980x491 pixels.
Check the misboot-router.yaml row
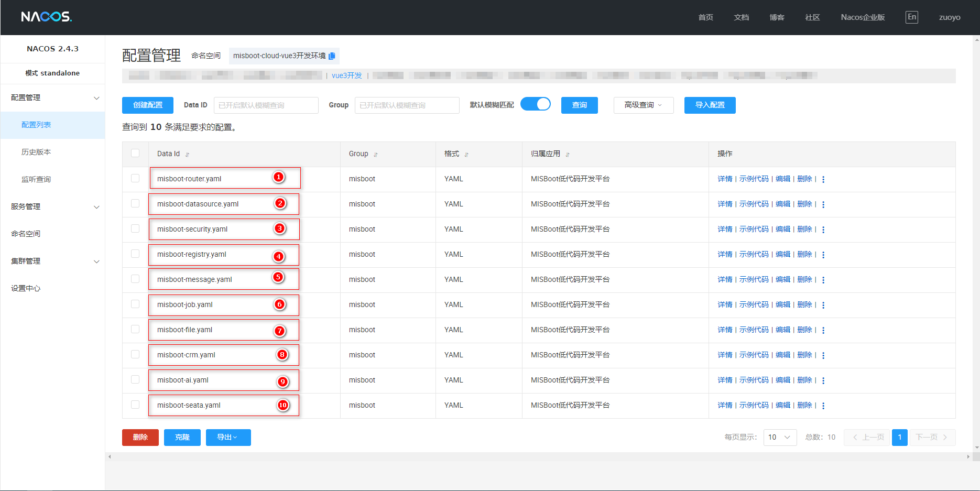[x=135, y=178]
